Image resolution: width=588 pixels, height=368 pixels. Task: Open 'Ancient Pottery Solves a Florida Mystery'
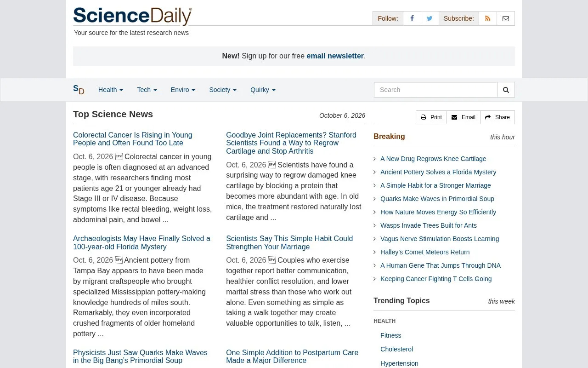(x=438, y=172)
